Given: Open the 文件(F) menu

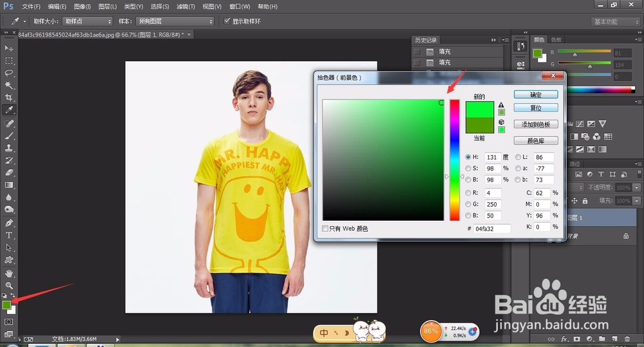Looking at the screenshot, I should pyautogui.click(x=31, y=6).
